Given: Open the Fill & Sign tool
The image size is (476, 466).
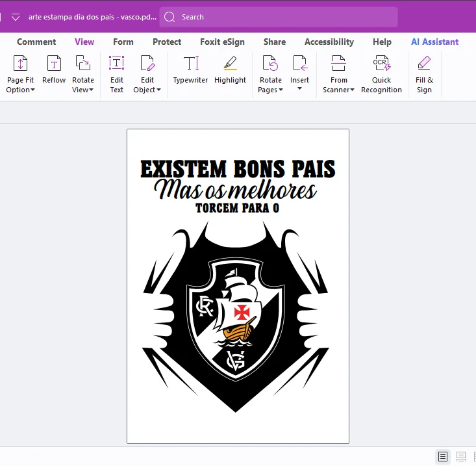Looking at the screenshot, I should point(425,74).
